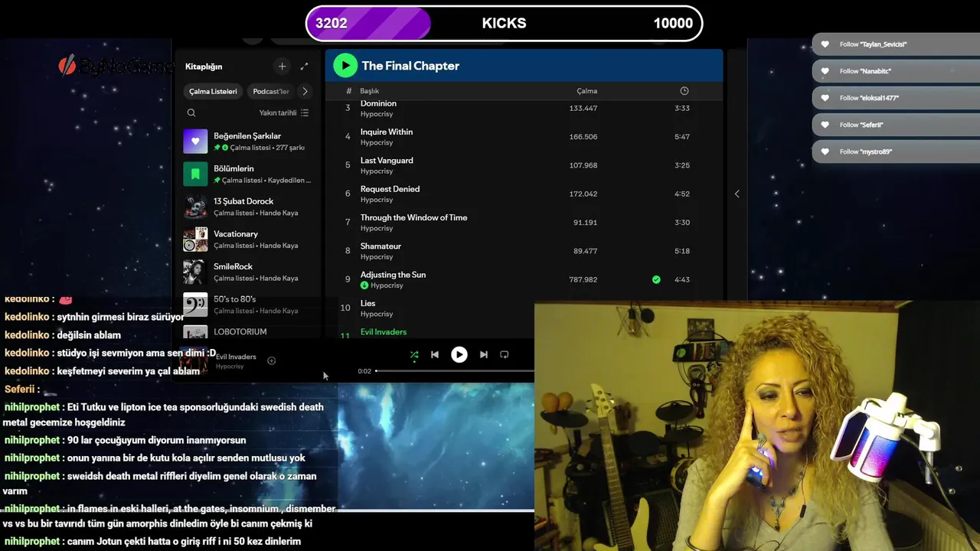This screenshot has width=980, height=551.
Task: Click the Follow "eloksal1477" alert
Action: (x=896, y=98)
